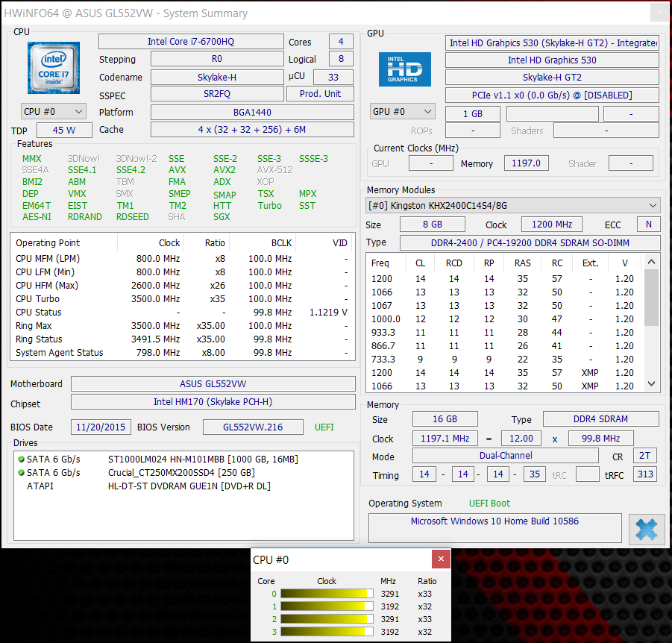Click the DDR4-2400 / PC4-19200 type field
Image resolution: width=672 pixels, height=643 pixels.
click(530, 242)
